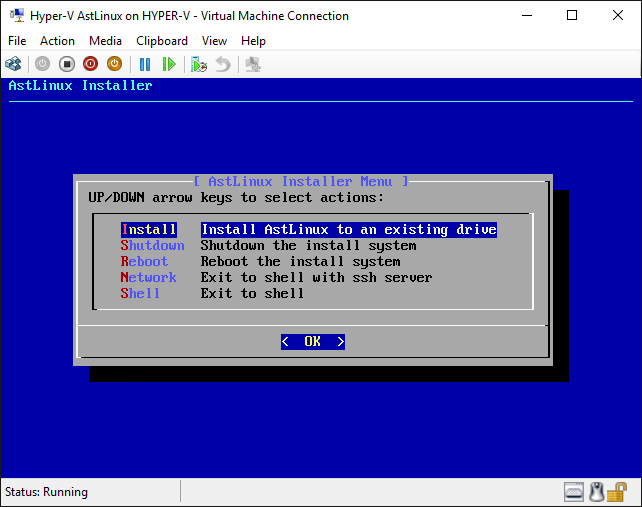Image resolution: width=642 pixels, height=507 pixels.
Task: Open the File menu
Action: 17,41
